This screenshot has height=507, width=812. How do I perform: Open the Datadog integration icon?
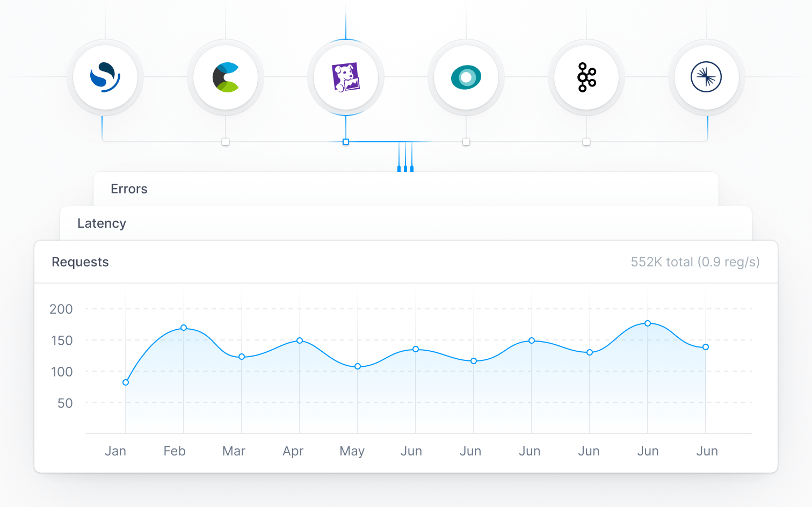click(346, 77)
